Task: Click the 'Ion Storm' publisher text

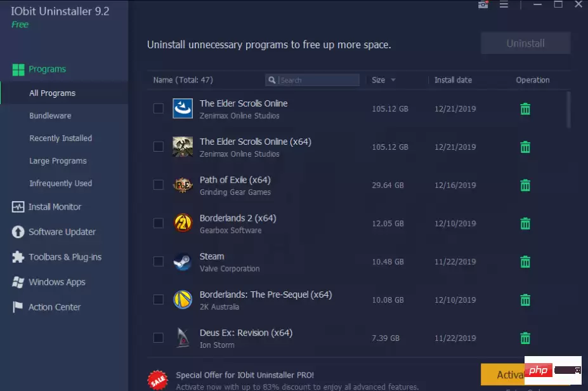Action: [217, 345]
